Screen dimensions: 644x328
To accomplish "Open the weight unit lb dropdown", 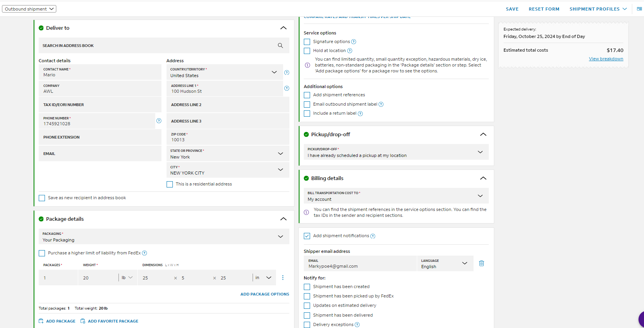I will click(x=127, y=278).
